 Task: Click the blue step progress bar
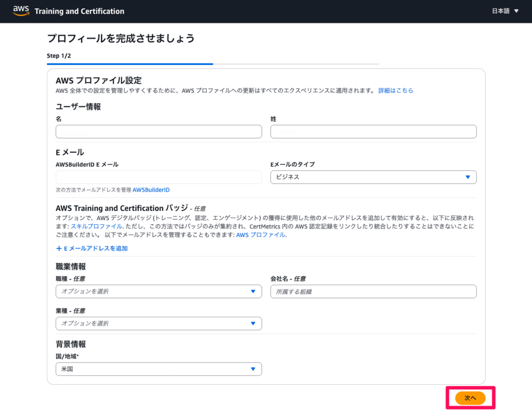point(130,64)
